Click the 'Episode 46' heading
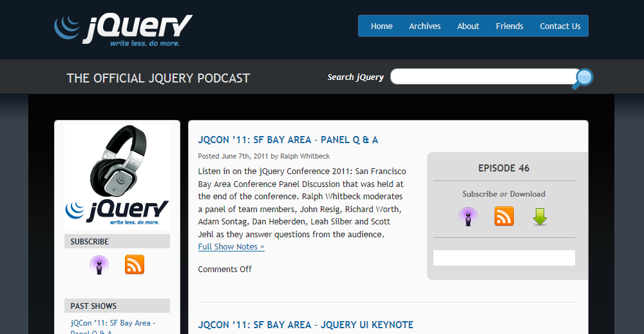Image resolution: width=644 pixels, height=334 pixels. click(x=504, y=168)
